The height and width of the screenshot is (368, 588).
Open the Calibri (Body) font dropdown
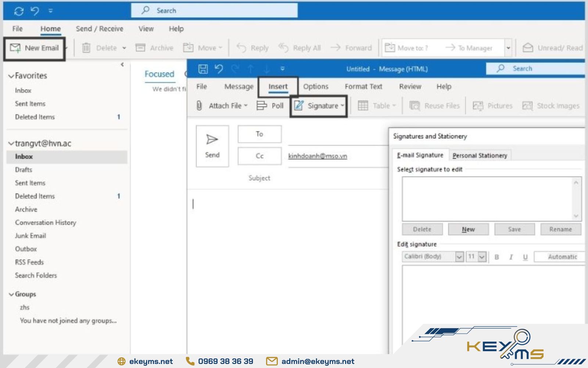click(459, 256)
